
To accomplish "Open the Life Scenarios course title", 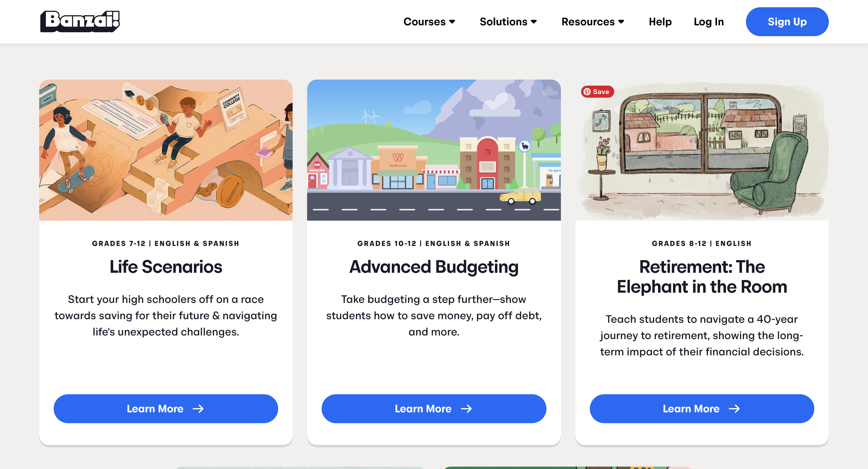I will pos(166,266).
